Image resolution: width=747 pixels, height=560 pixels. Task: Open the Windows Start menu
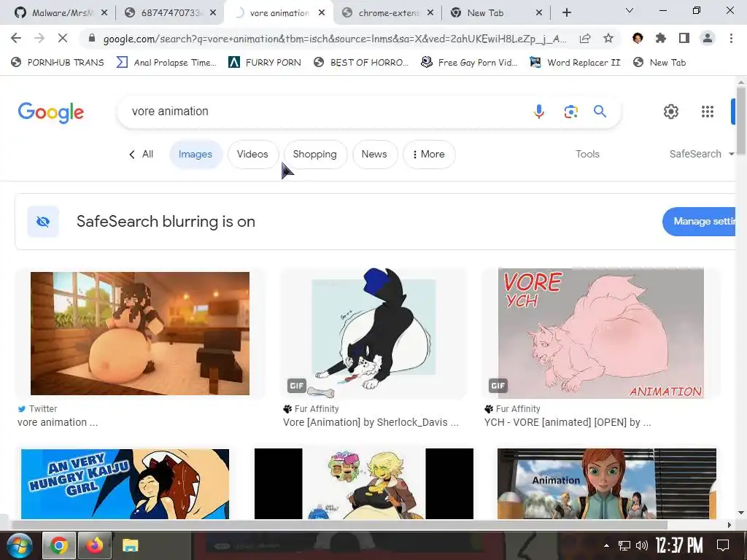[18, 545]
